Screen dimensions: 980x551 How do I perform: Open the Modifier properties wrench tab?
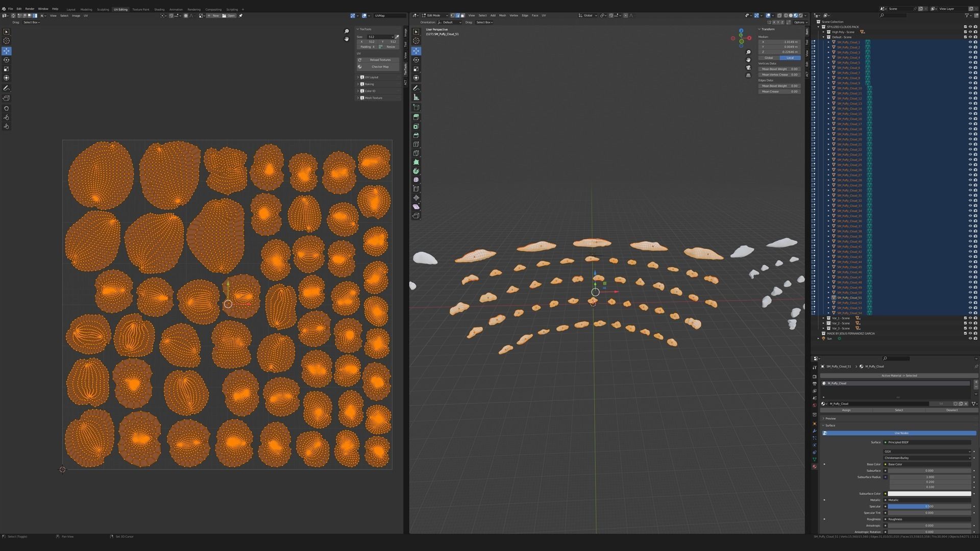point(815,431)
